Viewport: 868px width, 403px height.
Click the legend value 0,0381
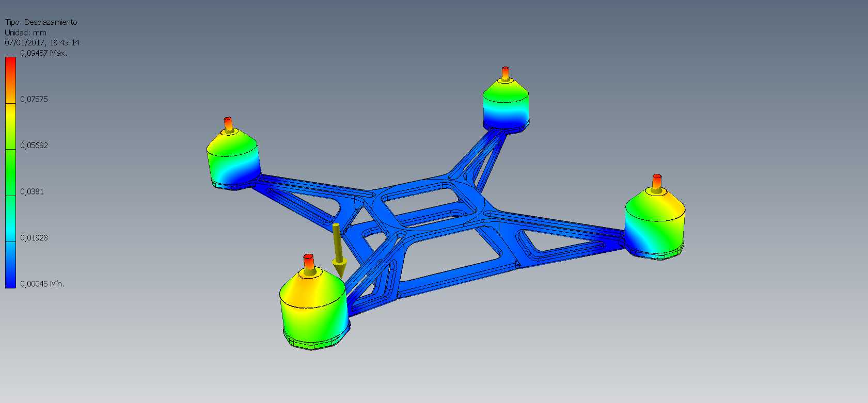[x=32, y=191]
